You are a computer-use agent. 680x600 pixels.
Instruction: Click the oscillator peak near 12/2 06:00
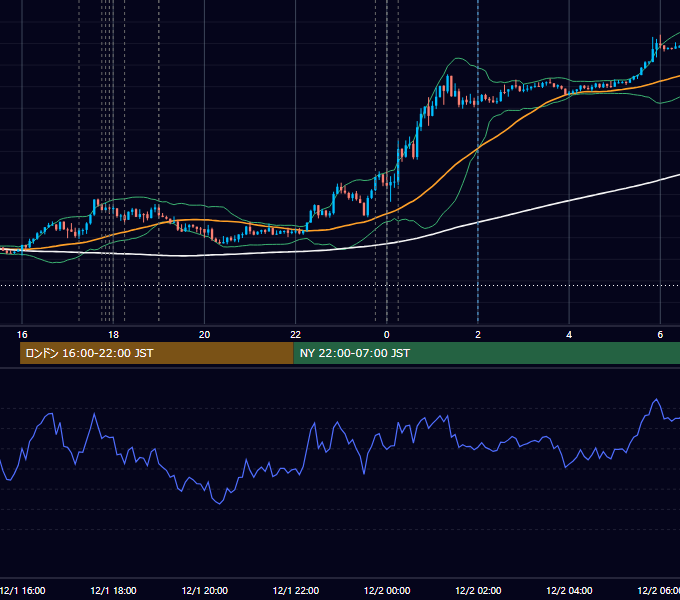pyautogui.click(x=656, y=400)
